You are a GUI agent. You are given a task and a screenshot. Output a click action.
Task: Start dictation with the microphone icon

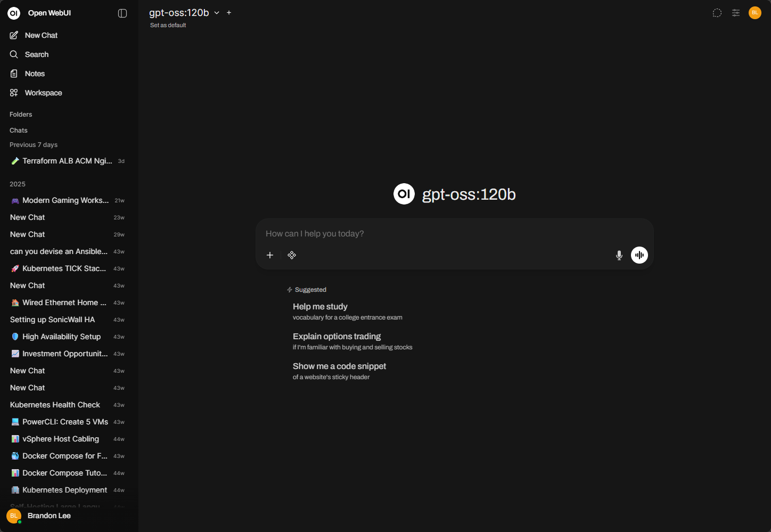(619, 255)
